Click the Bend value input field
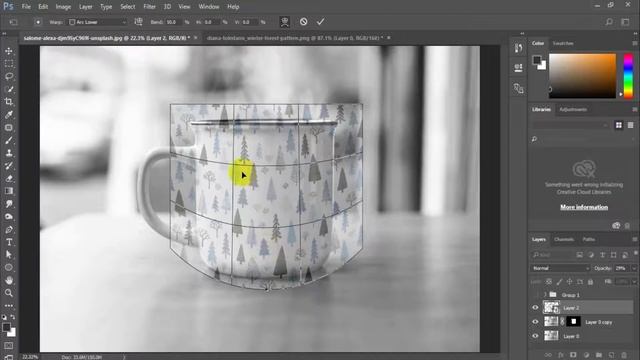Image resolution: width=640 pixels, height=360 pixels. click(174, 22)
